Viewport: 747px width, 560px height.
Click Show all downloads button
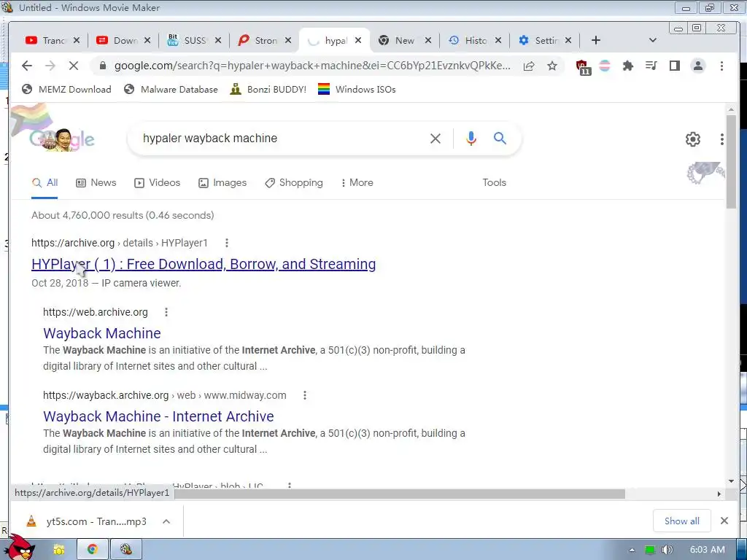click(x=682, y=521)
